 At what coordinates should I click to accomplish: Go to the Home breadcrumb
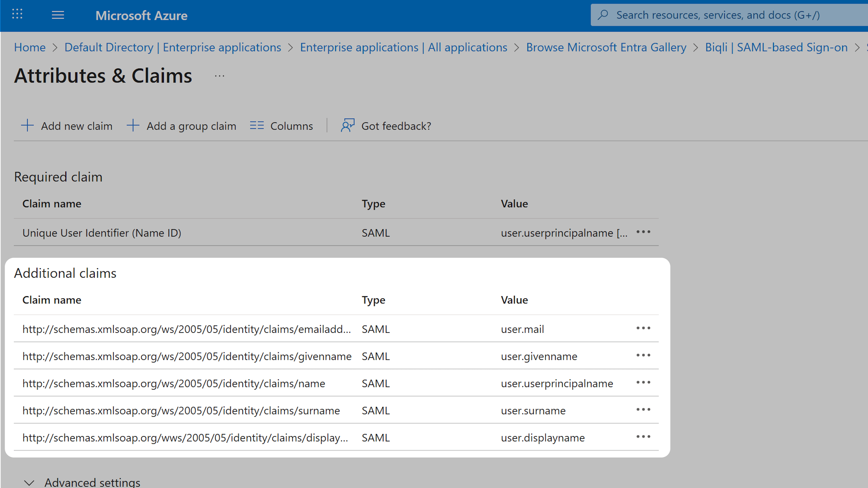[x=30, y=47]
